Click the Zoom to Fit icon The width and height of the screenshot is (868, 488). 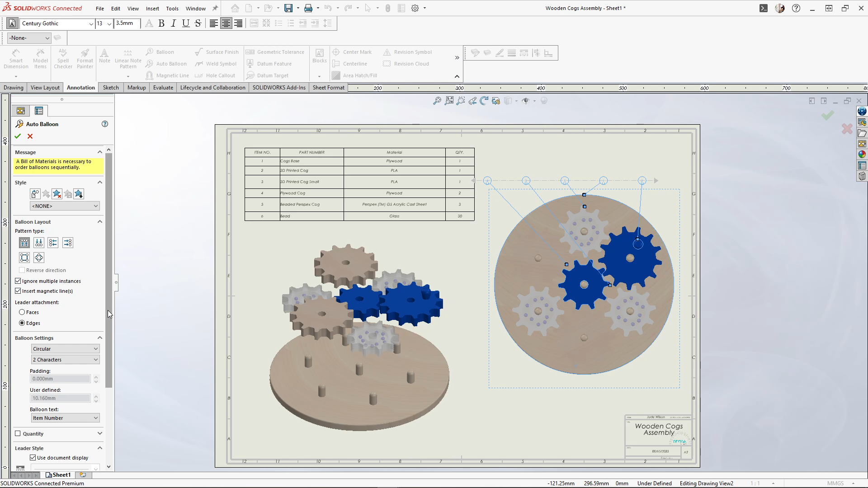tap(437, 101)
